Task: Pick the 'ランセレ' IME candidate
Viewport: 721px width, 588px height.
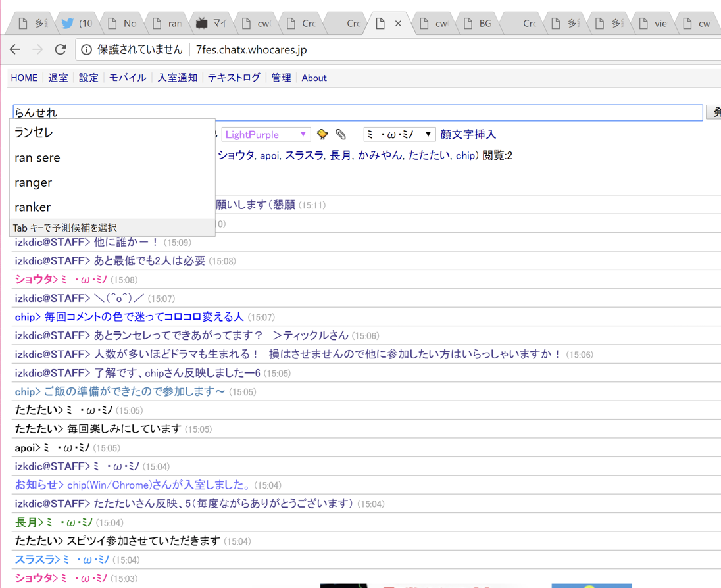Action: (x=34, y=133)
